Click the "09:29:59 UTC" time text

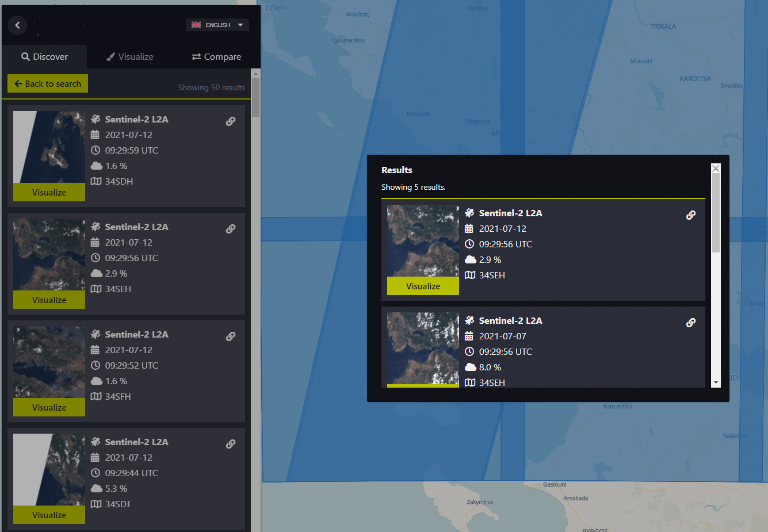pyautogui.click(x=131, y=150)
